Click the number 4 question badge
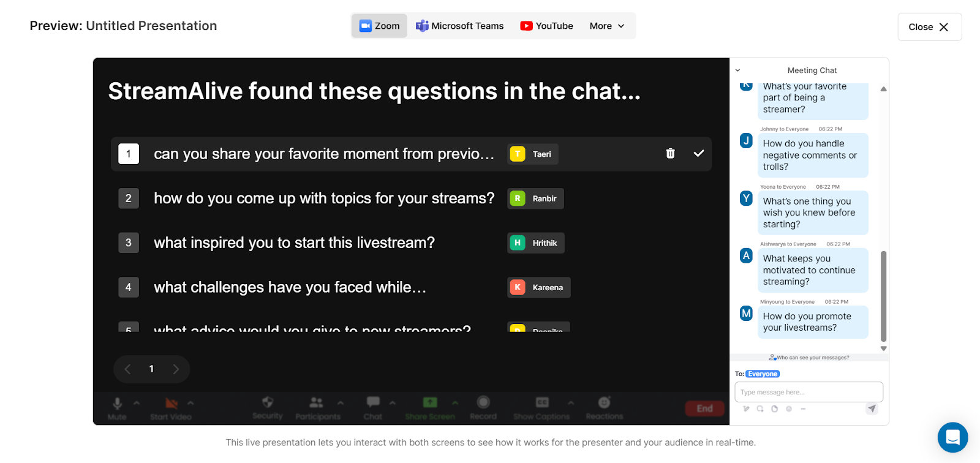 [x=129, y=287]
